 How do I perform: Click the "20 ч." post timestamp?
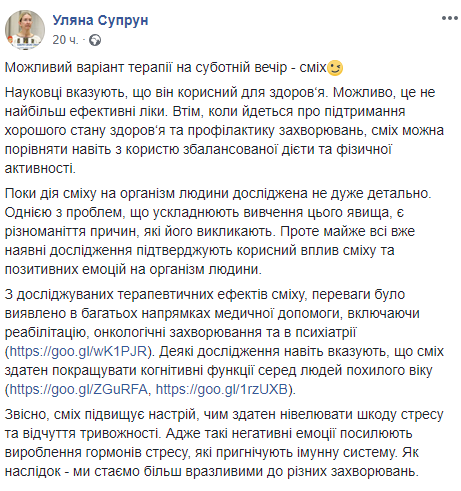pyautogui.click(x=65, y=40)
